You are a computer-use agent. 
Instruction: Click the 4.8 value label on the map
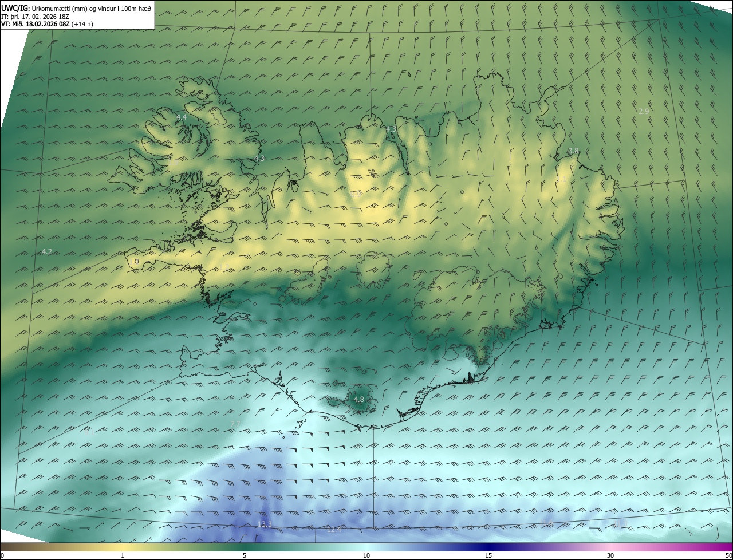point(359,399)
